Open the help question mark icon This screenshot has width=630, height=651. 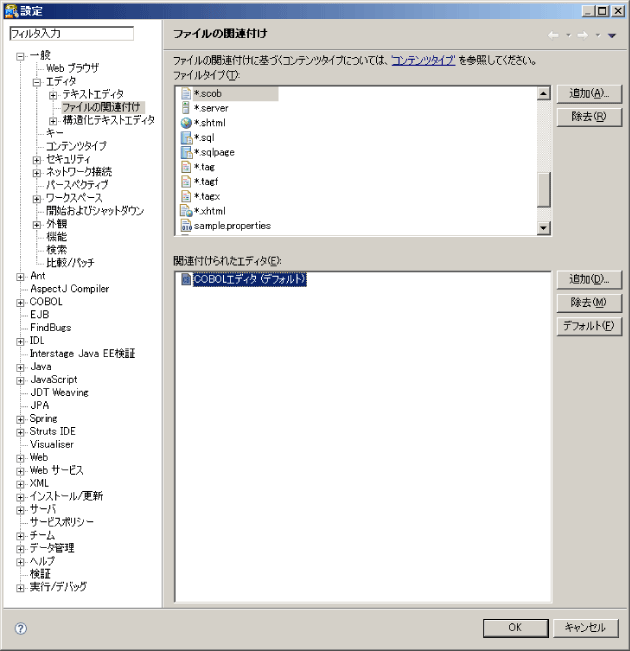[x=21, y=628]
